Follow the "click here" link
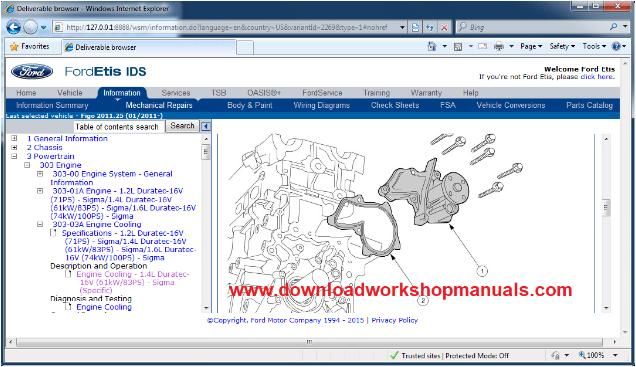Screen dimensions: 636x367 597,77
